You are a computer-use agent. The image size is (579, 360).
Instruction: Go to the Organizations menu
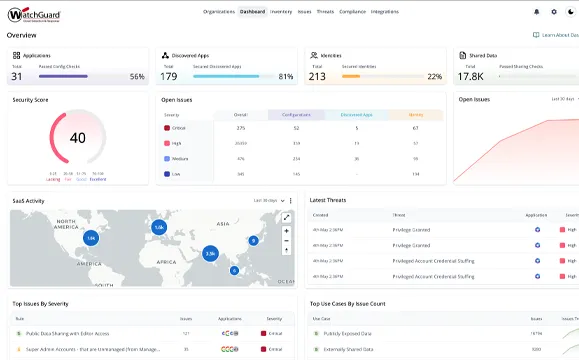pyautogui.click(x=219, y=12)
